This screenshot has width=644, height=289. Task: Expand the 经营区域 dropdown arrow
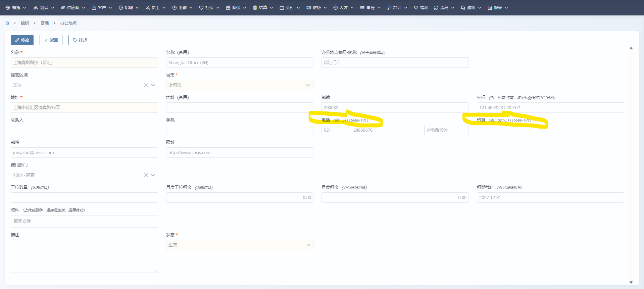click(153, 85)
